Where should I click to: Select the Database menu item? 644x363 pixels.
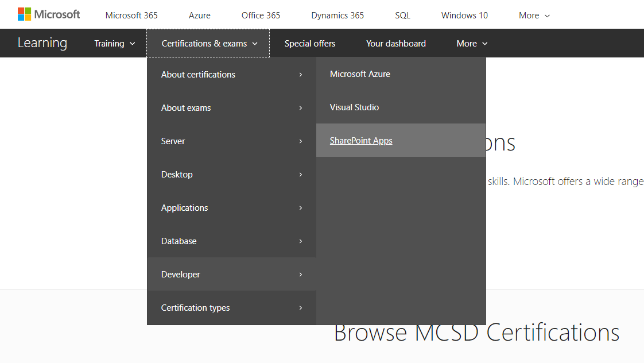pyautogui.click(x=179, y=241)
